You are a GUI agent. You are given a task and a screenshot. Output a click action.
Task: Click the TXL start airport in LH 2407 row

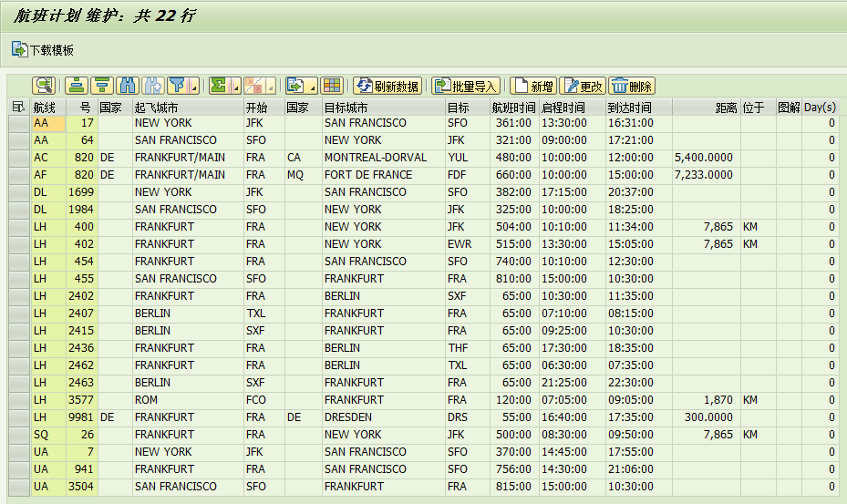coord(264,314)
